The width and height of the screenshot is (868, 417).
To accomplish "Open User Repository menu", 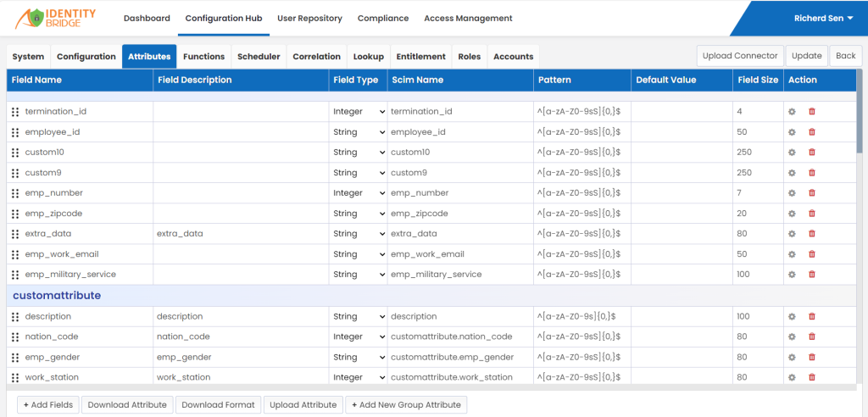I will 309,19.
